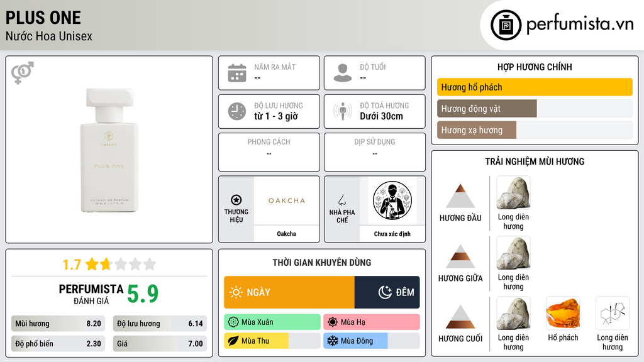Click ambergris image in Hương đầu row
This screenshot has height=362, width=644.
click(513, 192)
